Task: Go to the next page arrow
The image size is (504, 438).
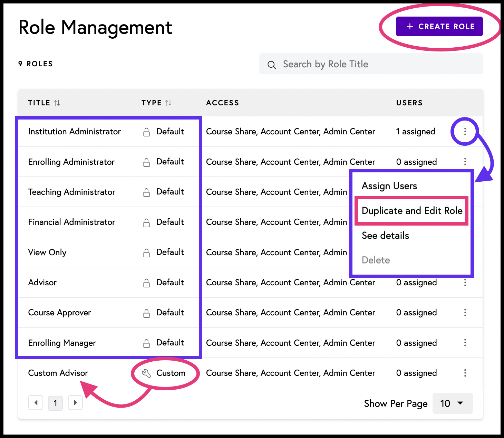Action: click(75, 403)
